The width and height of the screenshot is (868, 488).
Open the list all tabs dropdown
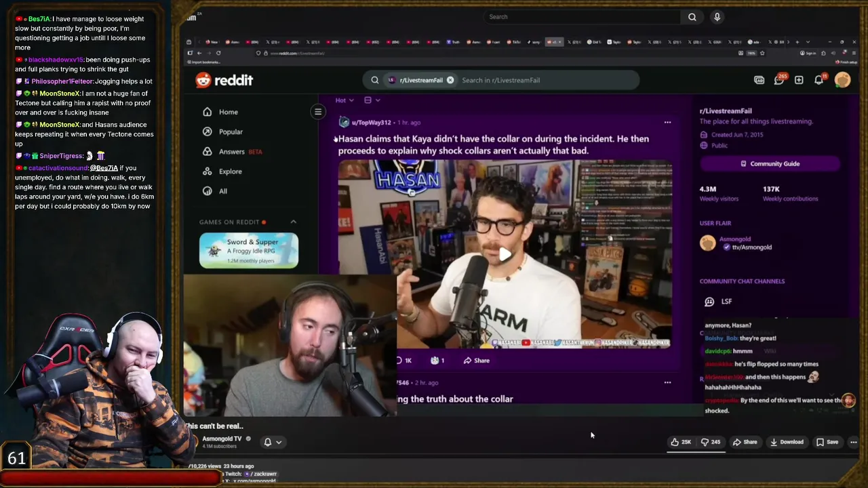[x=807, y=42]
